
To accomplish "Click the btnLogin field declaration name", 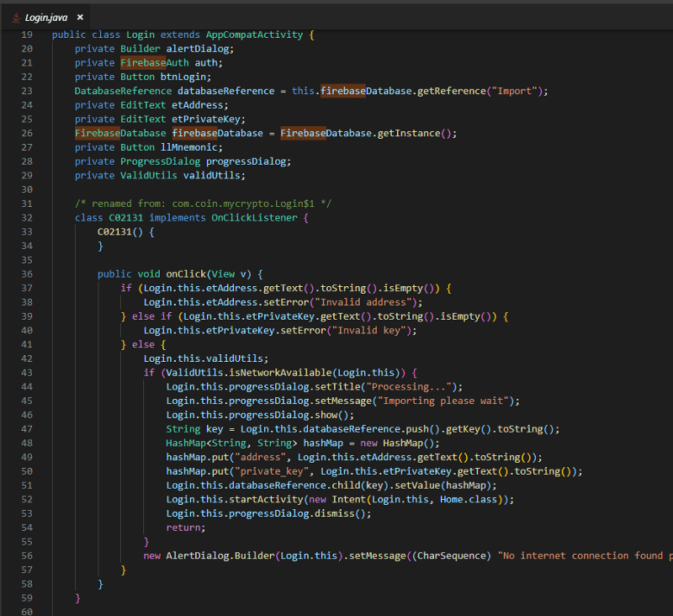I will [183, 77].
